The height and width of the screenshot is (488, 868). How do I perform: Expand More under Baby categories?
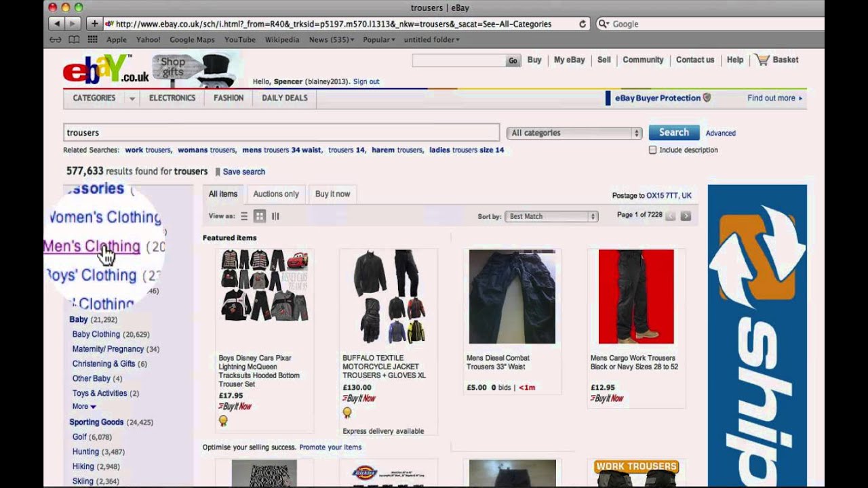coord(84,407)
